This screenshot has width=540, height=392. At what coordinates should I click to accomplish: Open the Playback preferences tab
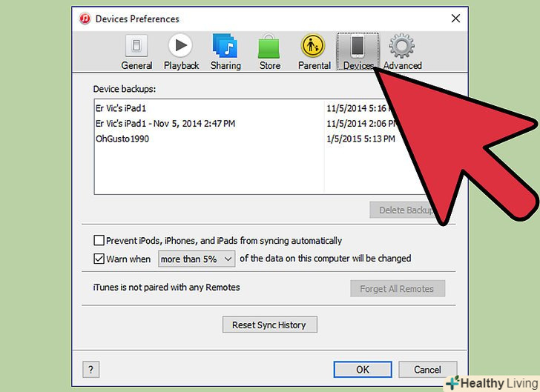(181, 52)
